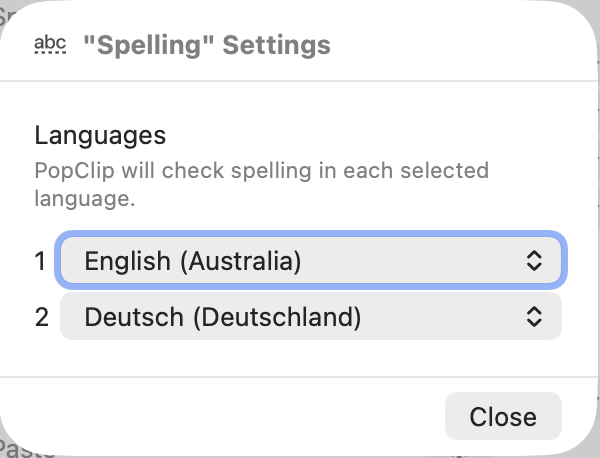Click the word "Settings" in the title
The height and width of the screenshot is (458, 600).
276,45
